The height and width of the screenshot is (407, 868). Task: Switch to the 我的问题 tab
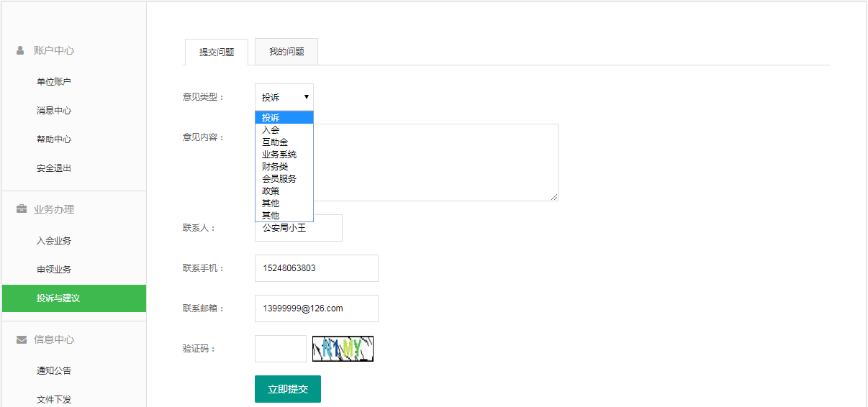tap(286, 52)
